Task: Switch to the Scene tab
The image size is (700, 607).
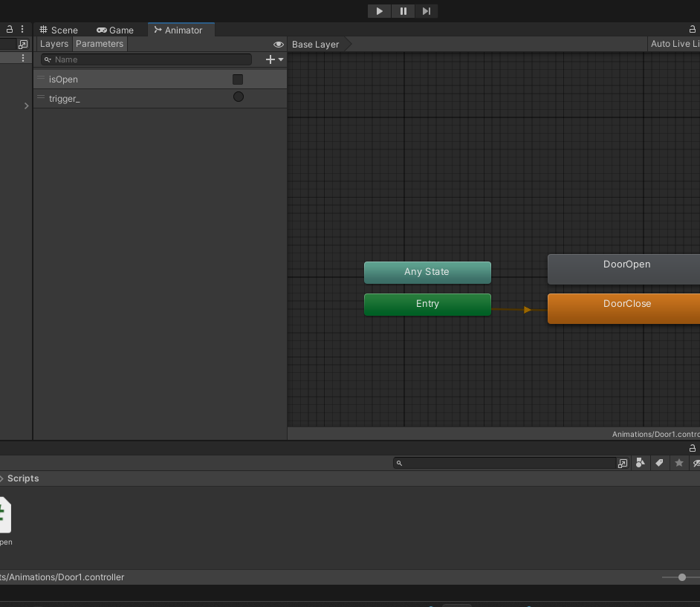Action: pyautogui.click(x=59, y=30)
